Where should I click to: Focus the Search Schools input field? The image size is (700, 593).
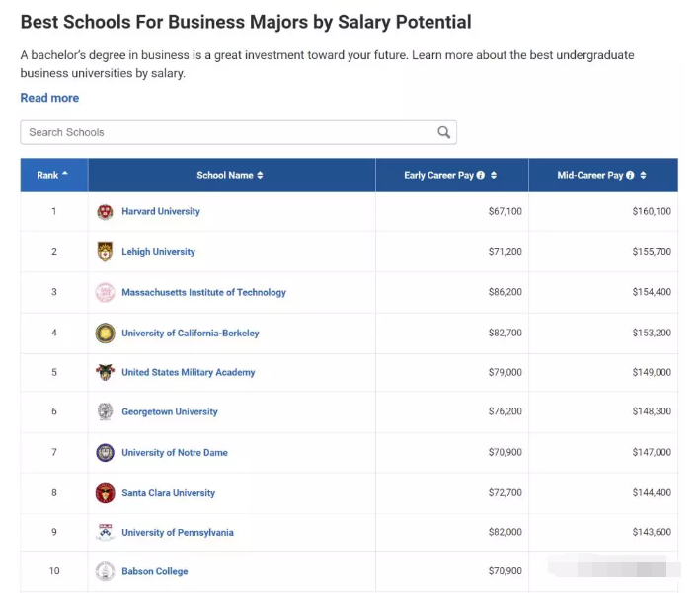238,132
